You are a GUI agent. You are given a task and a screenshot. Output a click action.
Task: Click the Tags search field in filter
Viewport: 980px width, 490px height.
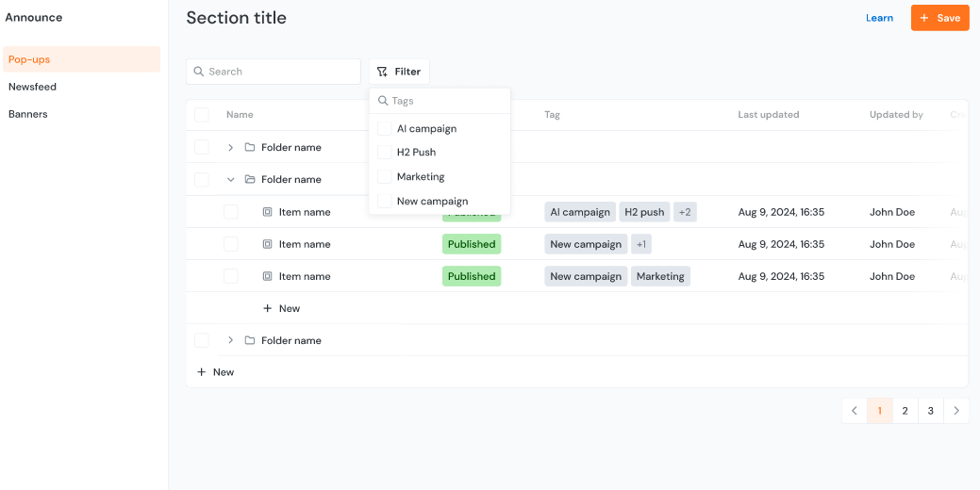(443, 101)
